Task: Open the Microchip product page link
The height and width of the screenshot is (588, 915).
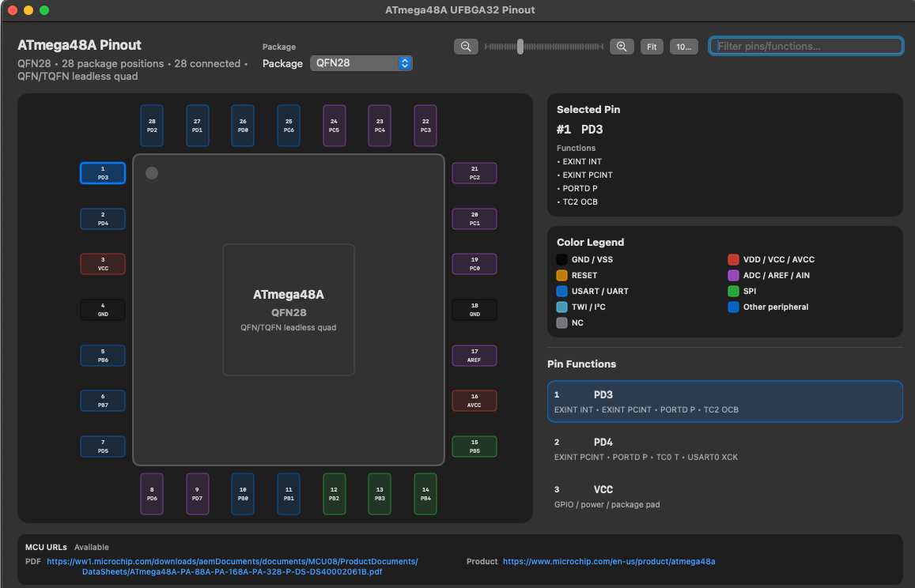Action: (609, 561)
